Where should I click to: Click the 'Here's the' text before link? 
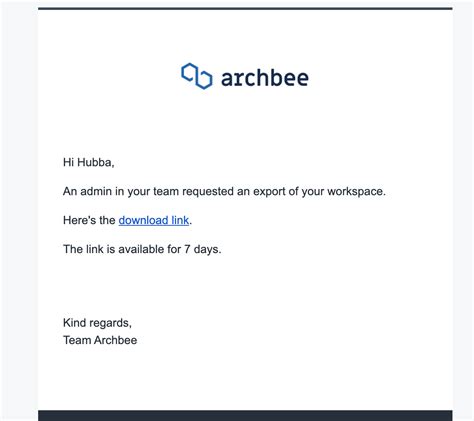point(89,220)
